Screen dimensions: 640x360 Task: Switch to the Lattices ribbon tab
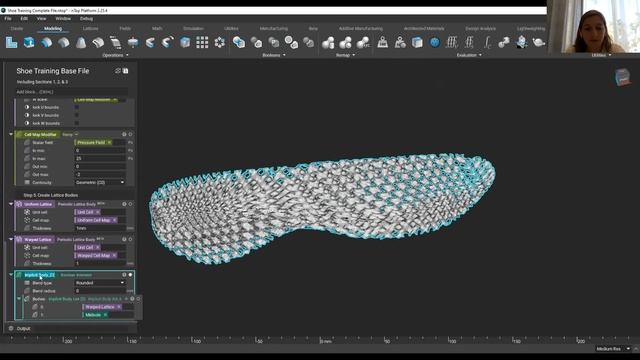click(x=91, y=29)
